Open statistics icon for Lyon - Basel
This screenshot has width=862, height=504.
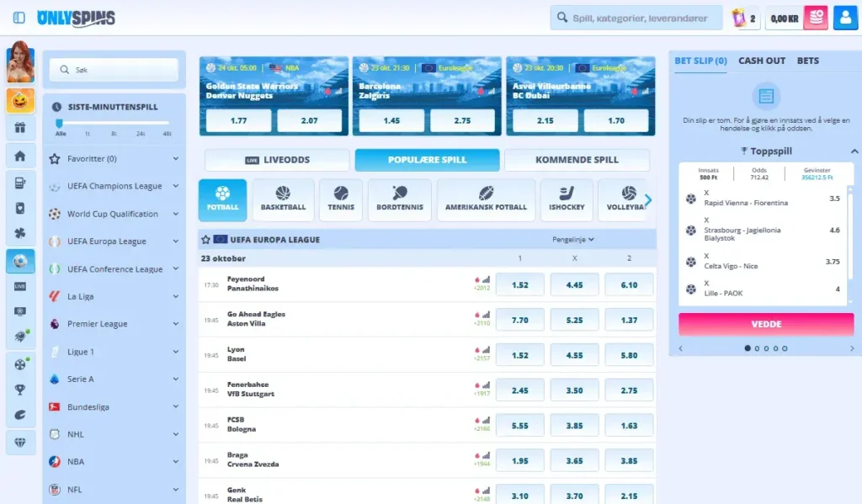point(486,350)
